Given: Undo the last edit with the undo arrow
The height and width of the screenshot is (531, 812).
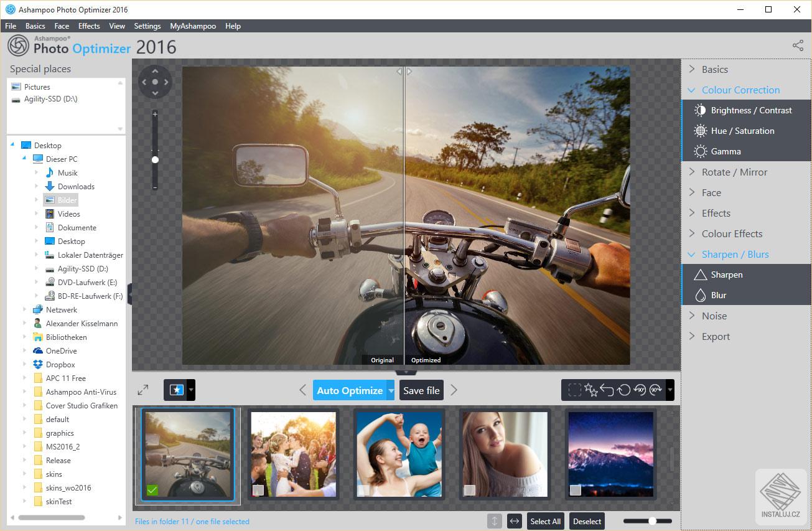Looking at the screenshot, I should tap(607, 390).
